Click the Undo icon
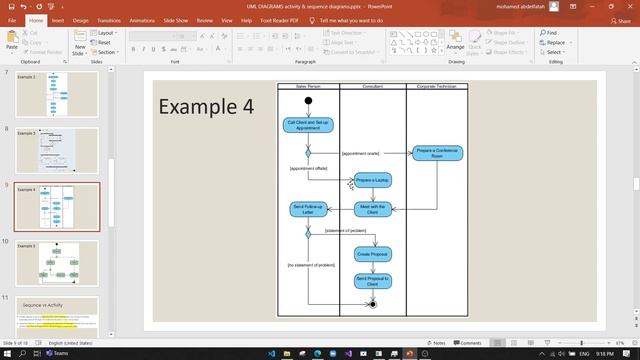Viewport: 640px width, 360px height. pyautogui.click(x=24, y=7)
